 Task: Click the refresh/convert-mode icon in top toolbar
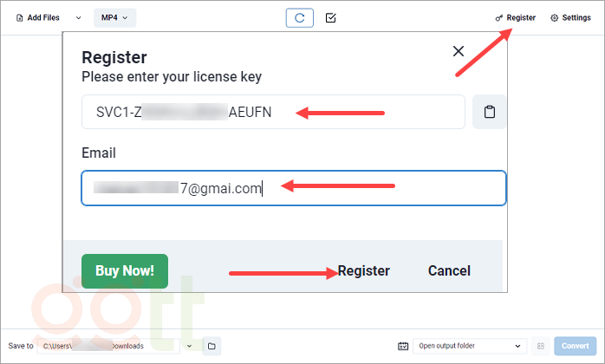(299, 17)
